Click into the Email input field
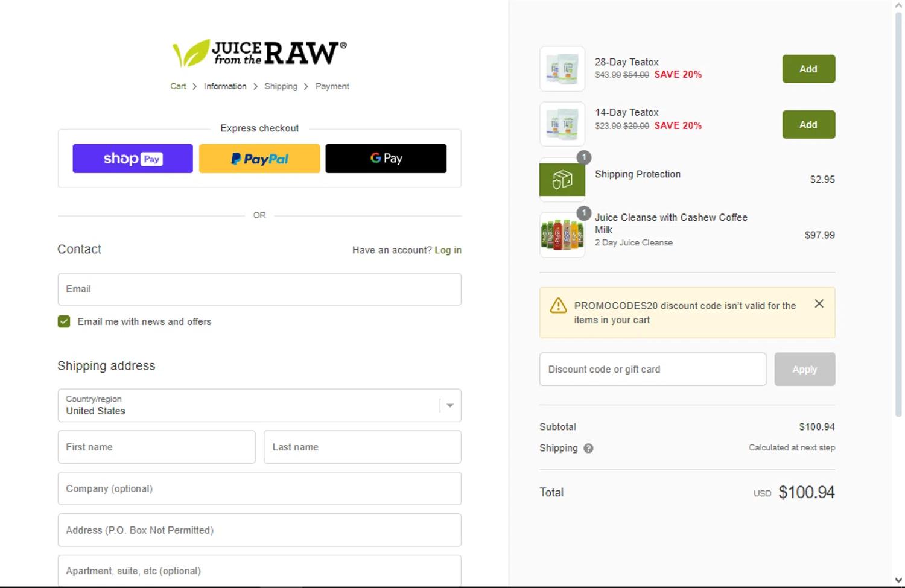 pyautogui.click(x=259, y=289)
